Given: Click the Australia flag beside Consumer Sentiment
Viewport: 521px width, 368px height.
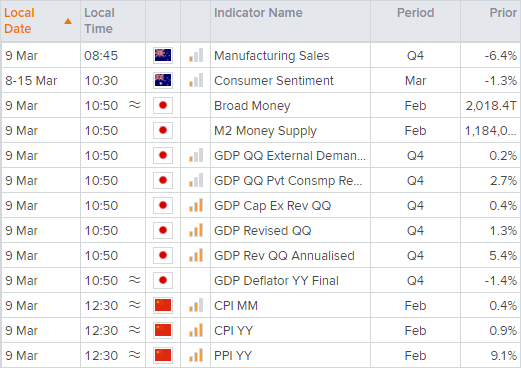Looking at the screenshot, I should pyautogui.click(x=163, y=80).
